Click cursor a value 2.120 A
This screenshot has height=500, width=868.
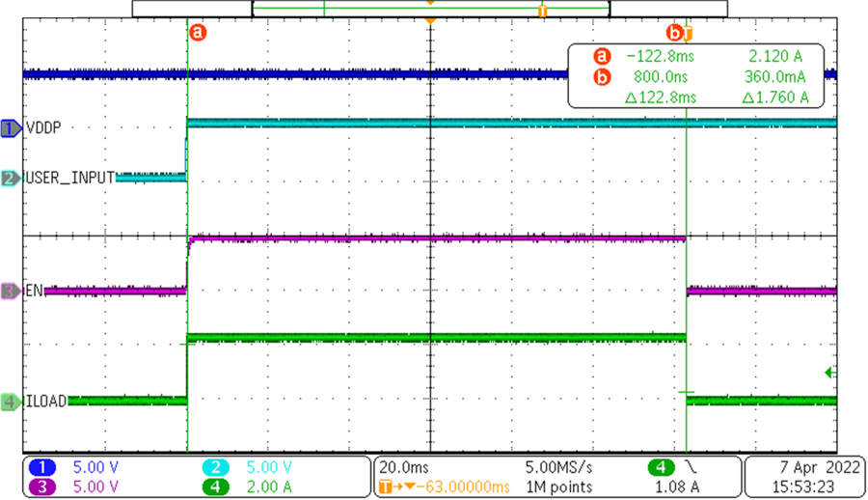(x=775, y=56)
